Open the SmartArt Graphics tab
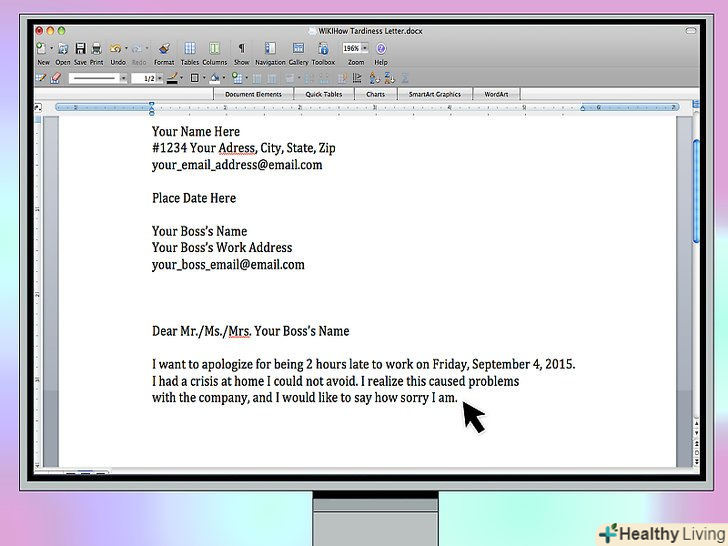This screenshot has width=728, height=546. (x=435, y=95)
